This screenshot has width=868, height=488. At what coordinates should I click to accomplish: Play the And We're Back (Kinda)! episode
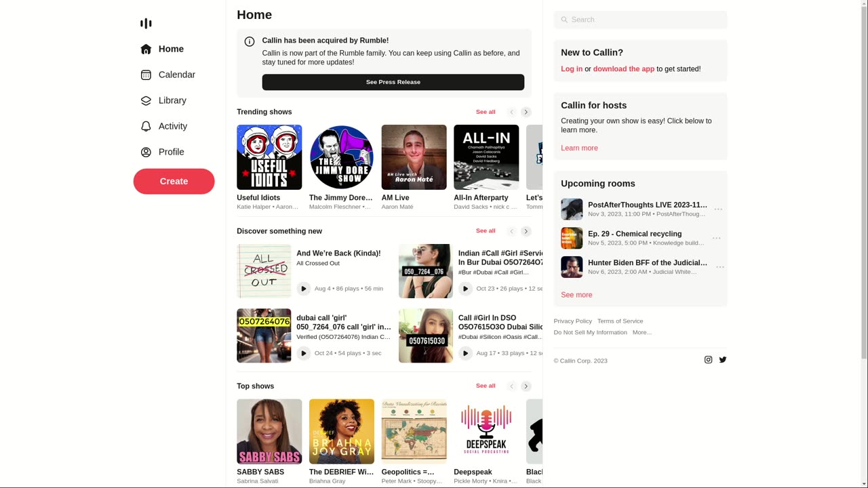coord(304,289)
